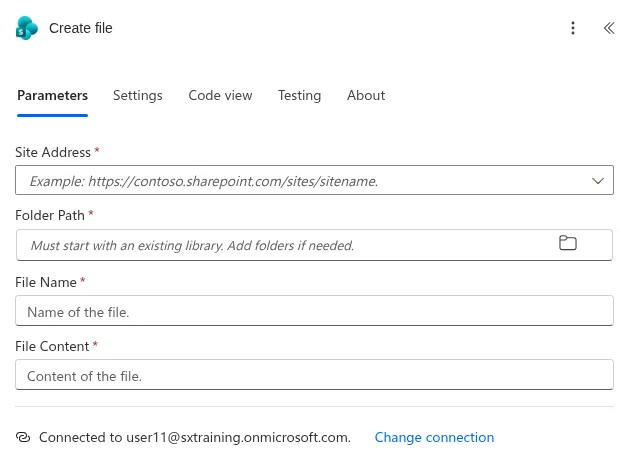
Task: Click the Connected to user11@sxtraining.onmicrosoft.com text
Action: tap(195, 437)
